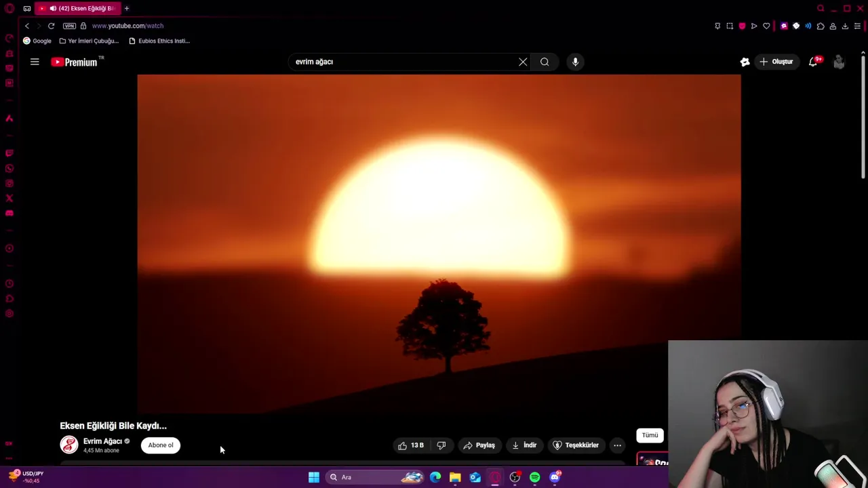Open the YouTube hamburger guide menu
868x488 pixels.
[x=35, y=62]
